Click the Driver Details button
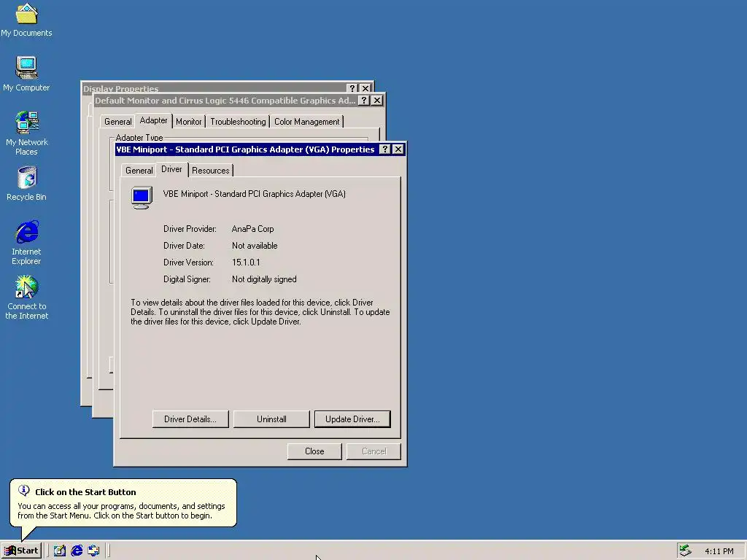 [190, 419]
